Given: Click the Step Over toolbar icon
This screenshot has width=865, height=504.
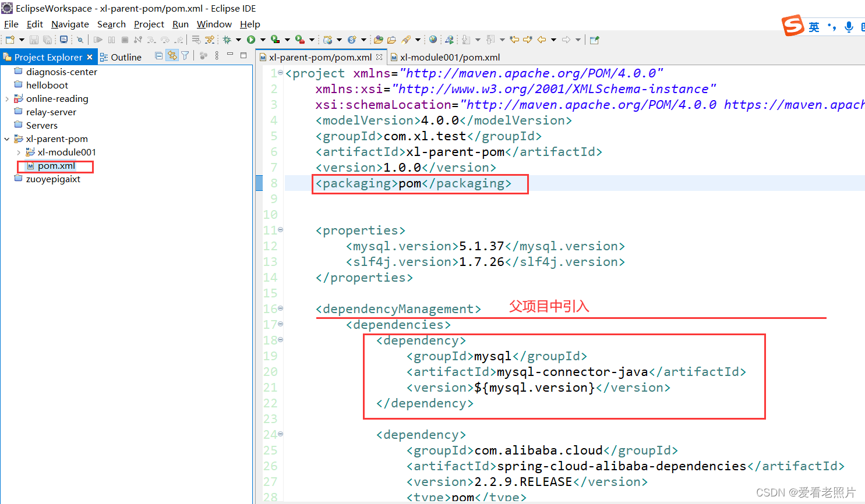Looking at the screenshot, I should point(165,40).
